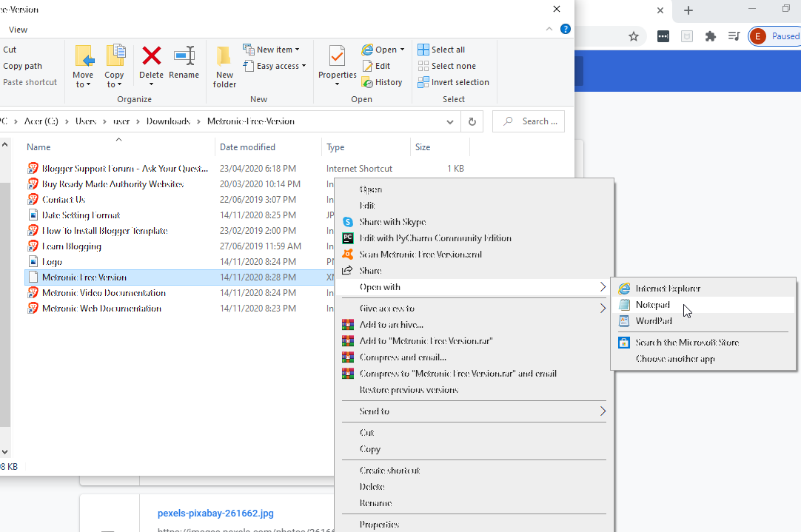Open Properties from the context menu
Screen dimensions: 801x532
pyautogui.click(x=474, y=525)
